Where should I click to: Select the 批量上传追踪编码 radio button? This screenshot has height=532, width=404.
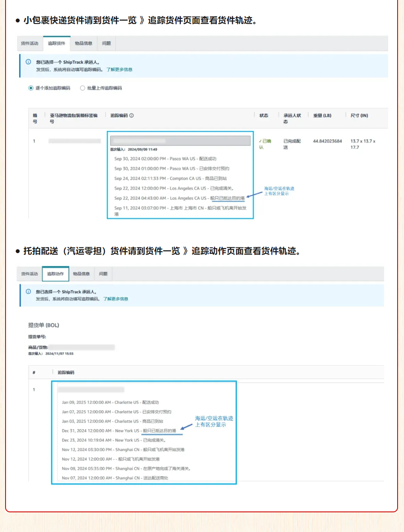(x=82, y=88)
